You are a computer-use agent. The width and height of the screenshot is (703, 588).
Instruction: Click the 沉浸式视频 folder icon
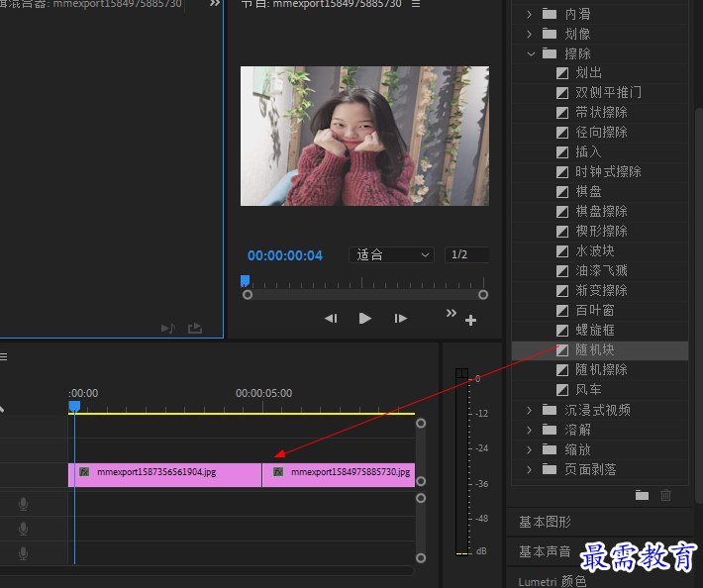click(x=550, y=410)
